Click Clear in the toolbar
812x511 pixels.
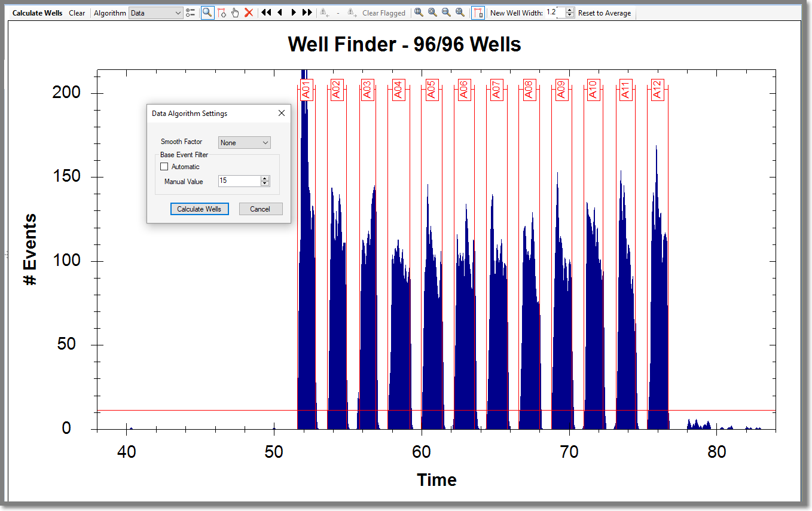click(77, 13)
